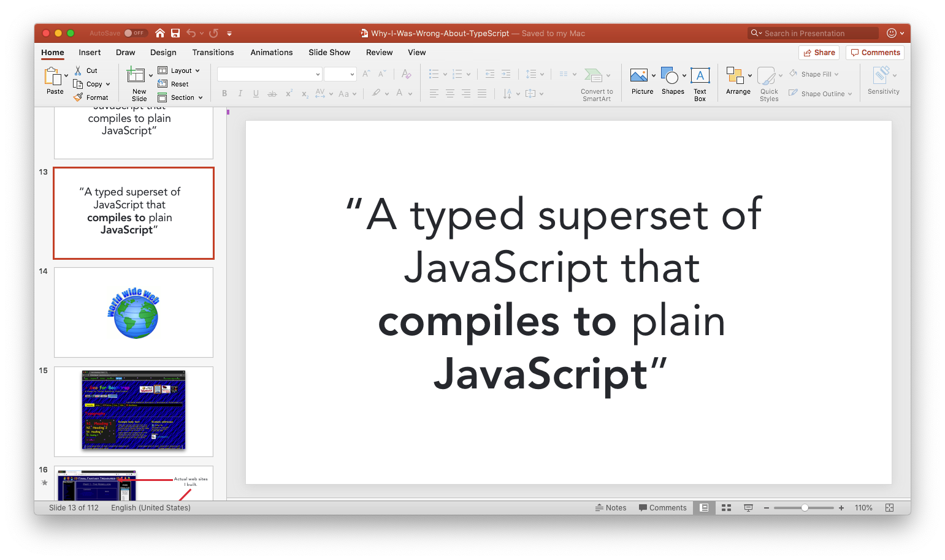Open the Shape Outline dropdown arrow
The height and width of the screenshot is (560, 945).
tap(850, 94)
